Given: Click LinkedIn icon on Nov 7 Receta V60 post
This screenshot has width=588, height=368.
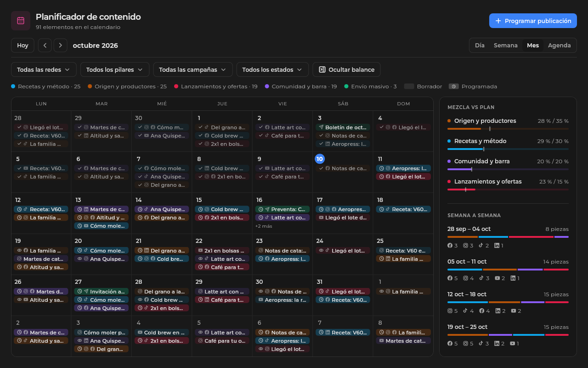Looking at the screenshot, I should pyautogui.click(x=328, y=333).
